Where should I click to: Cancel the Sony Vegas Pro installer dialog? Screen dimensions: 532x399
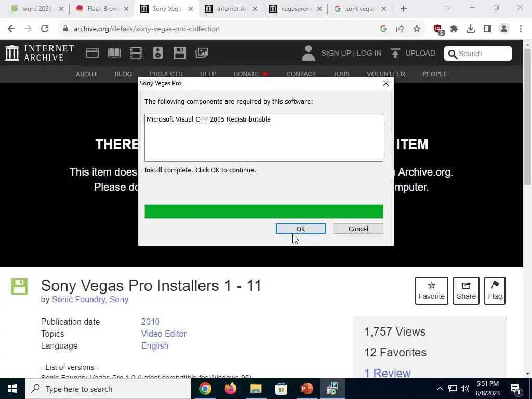pyautogui.click(x=358, y=229)
